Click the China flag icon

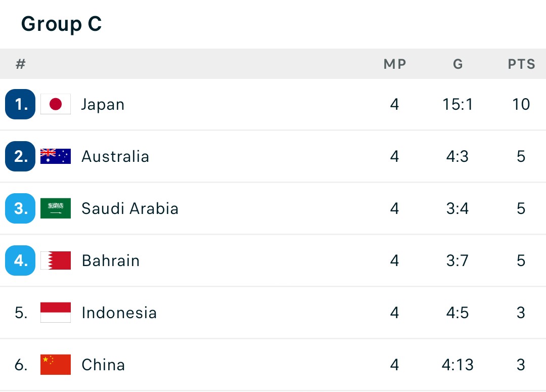(x=56, y=365)
